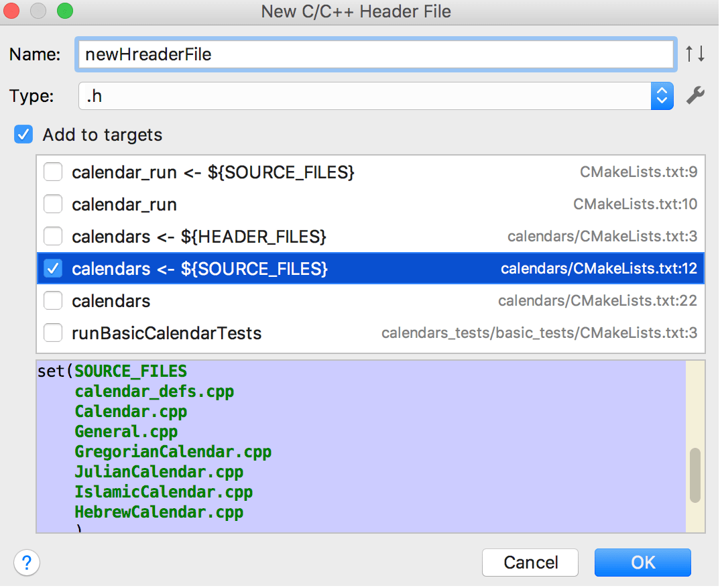Viewport: 720px width, 588px height.
Task: Click the Cancel button
Action: (530, 563)
